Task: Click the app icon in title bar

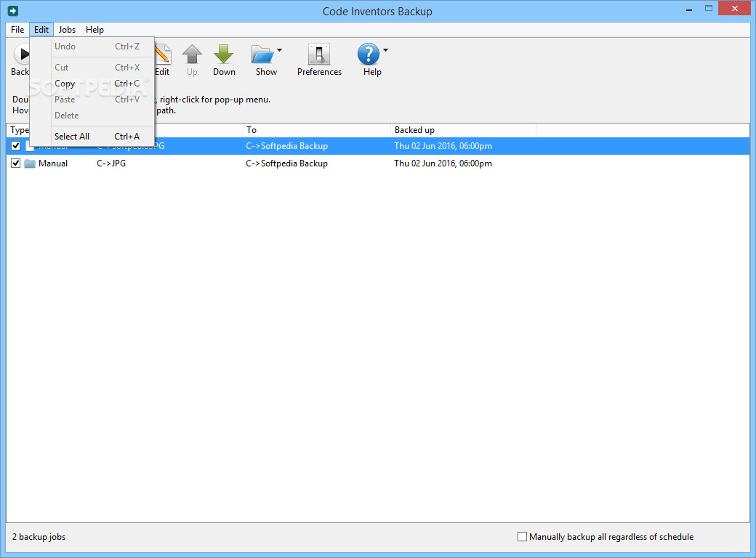Action: 13,11
